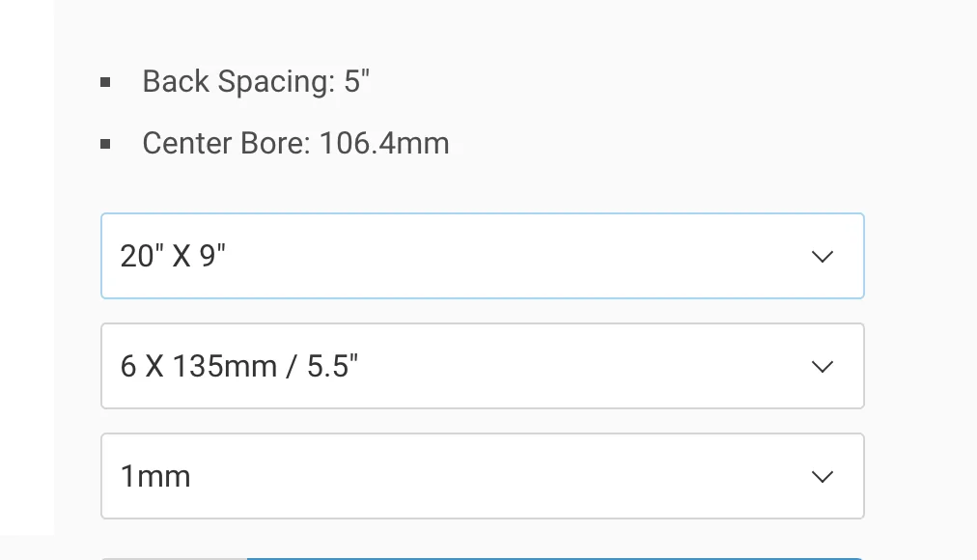Screen dimensions: 977x560
Task: Click the "Center Bore: 106.4mm" specification line
Action: coord(295,144)
